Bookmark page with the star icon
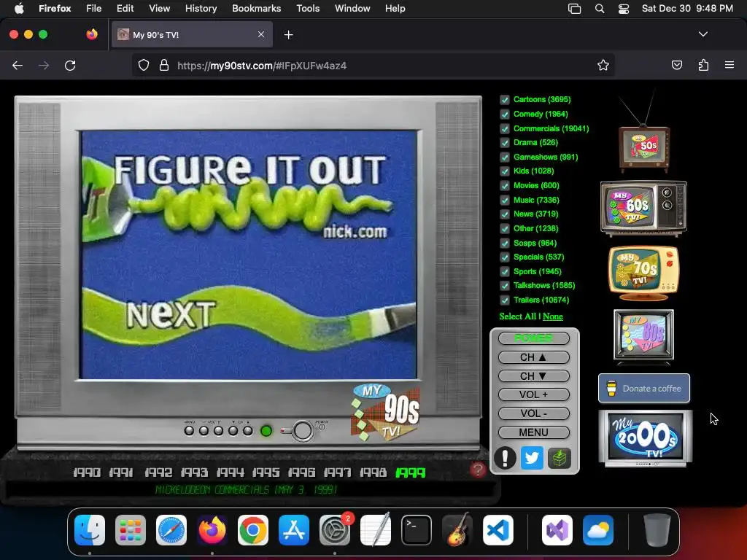Image resolution: width=747 pixels, height=560 pixels. pyautogui.click(x=603, y=65)
